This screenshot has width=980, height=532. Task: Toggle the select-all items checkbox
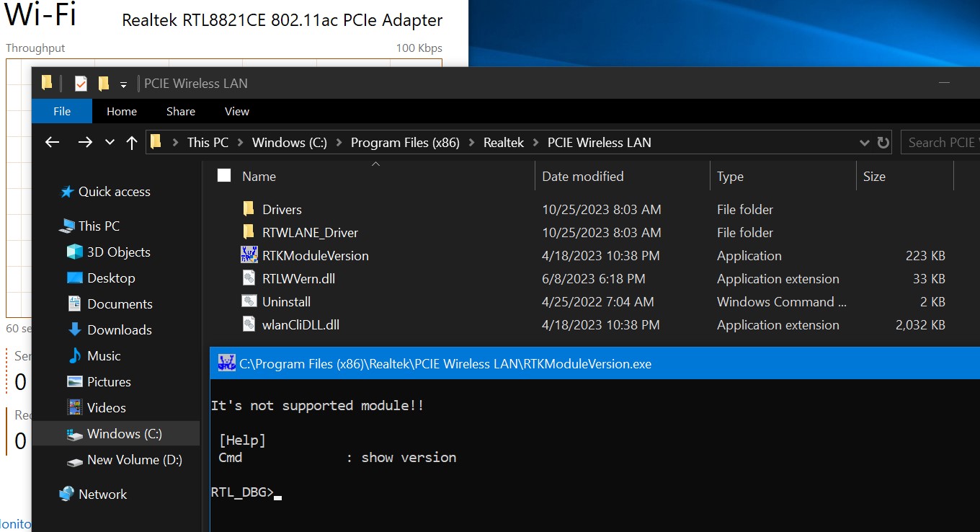(224, 175)
